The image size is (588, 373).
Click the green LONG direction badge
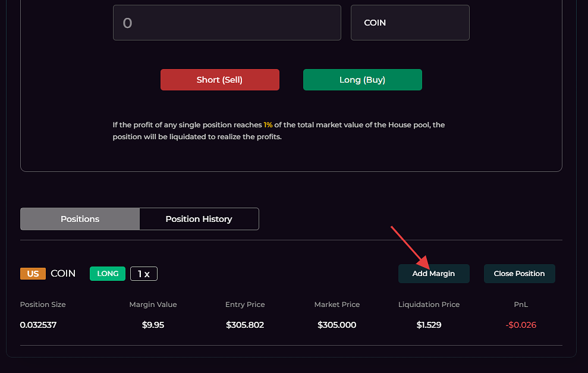[x=108, y=274]
